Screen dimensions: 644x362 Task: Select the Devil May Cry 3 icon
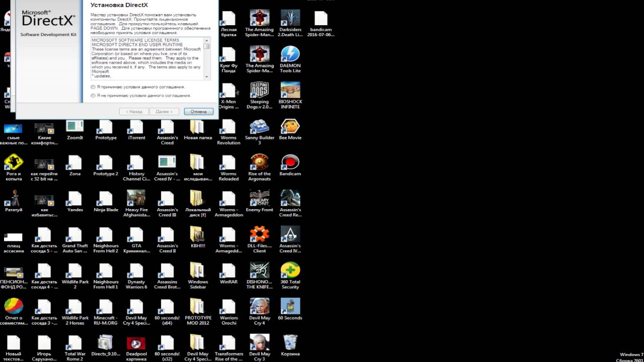[x=260, y=347]
